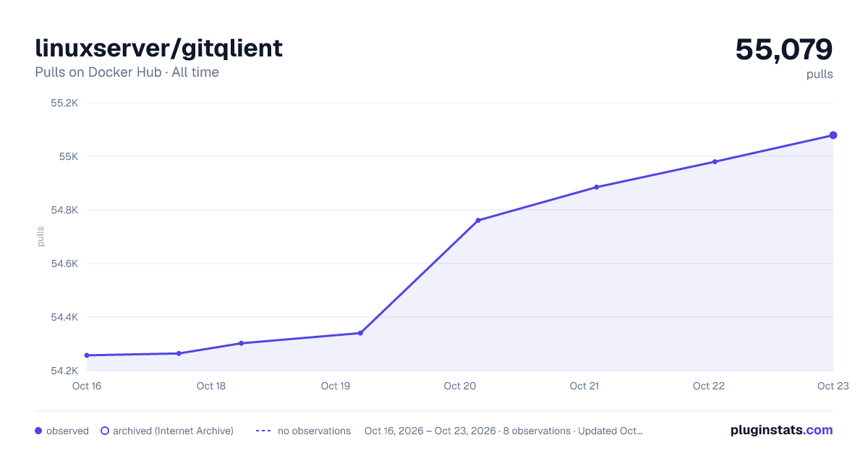Click the 55,079 total pulls figure
Screen dimensions: 868x456
pos(784,49)
